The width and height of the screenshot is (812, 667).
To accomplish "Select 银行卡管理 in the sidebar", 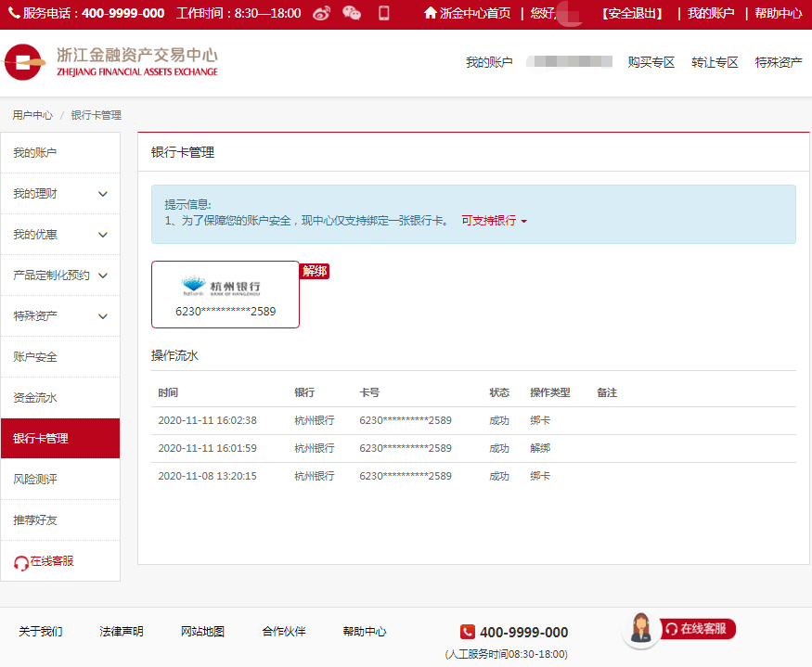I will point(60,439).
